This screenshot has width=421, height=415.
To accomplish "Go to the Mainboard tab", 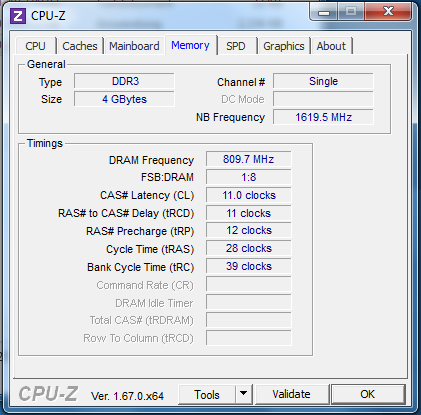I will point(134,46).
